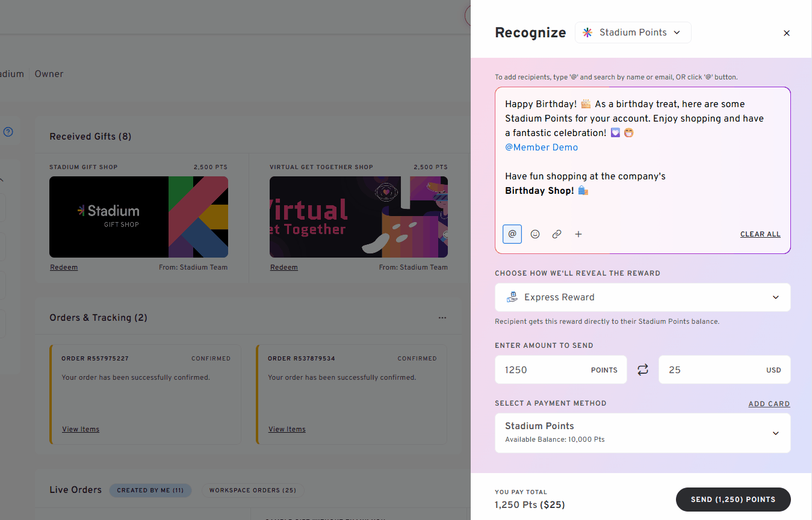Click the Available Balance: 10,000 Pts text

[555, 439]
